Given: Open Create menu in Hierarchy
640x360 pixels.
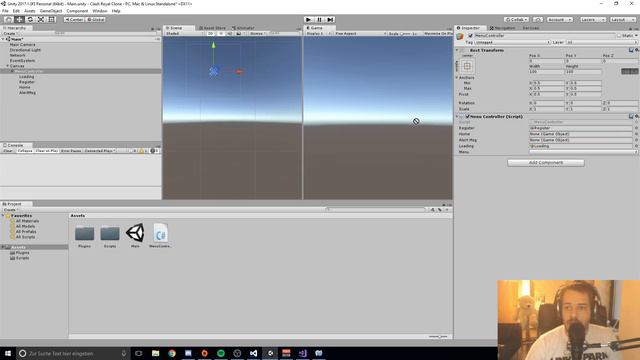Looking at the screenshot, I should 10,33.
